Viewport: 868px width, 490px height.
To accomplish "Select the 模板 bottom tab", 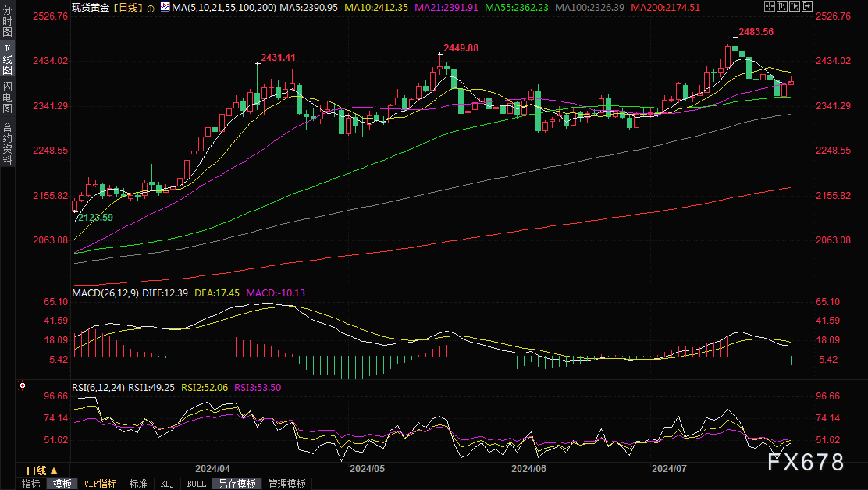I will (62, 484).
